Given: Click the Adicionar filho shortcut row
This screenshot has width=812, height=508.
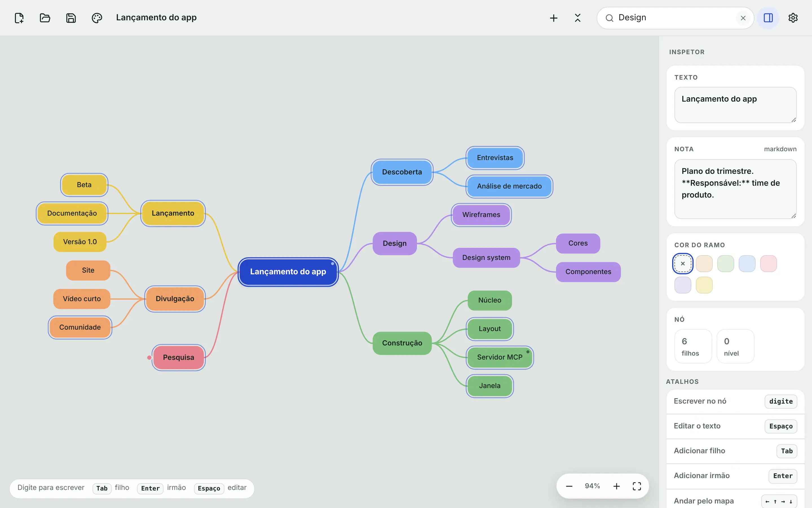Looking at the screenshot, I should [735, 451].
